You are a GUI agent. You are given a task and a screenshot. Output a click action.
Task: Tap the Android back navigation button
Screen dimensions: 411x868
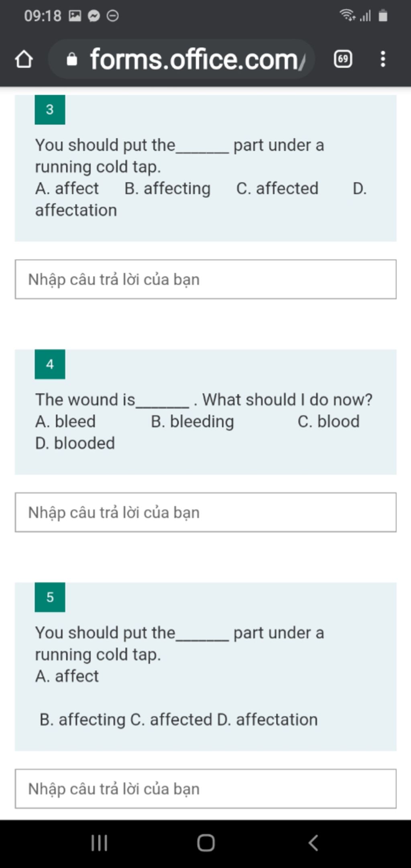(x=313, y=843)
